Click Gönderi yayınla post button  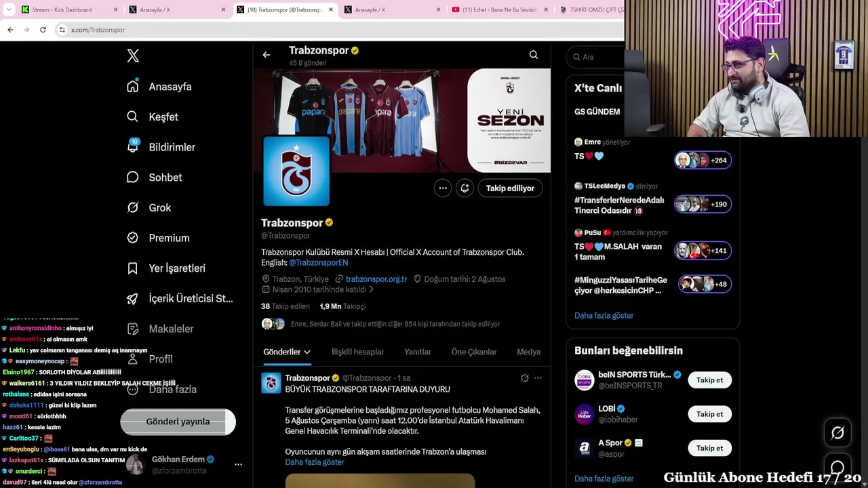point(178,422)
